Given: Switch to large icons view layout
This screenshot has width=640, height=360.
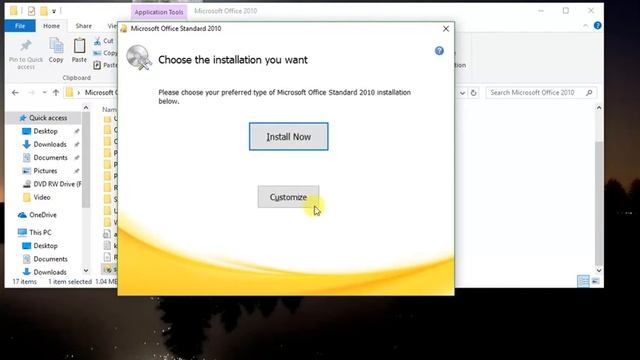Looking at the screenshot, I should point(596,281).
